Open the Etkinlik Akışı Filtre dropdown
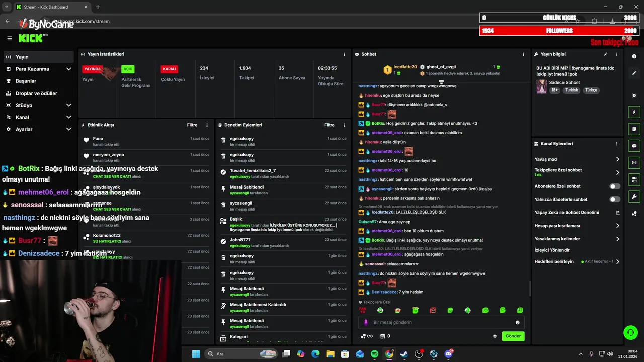 click(x=192, y=125)
